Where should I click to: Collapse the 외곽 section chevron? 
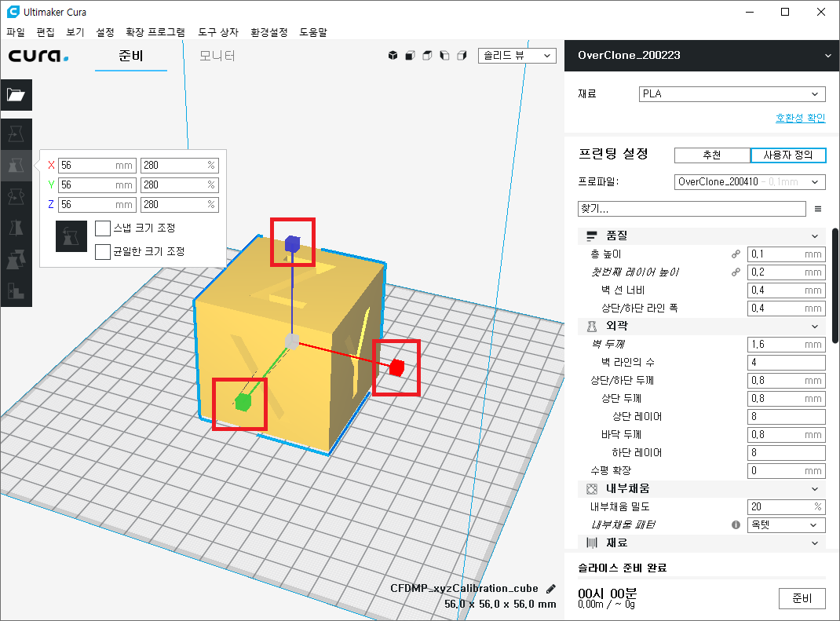tap(815, 327)
